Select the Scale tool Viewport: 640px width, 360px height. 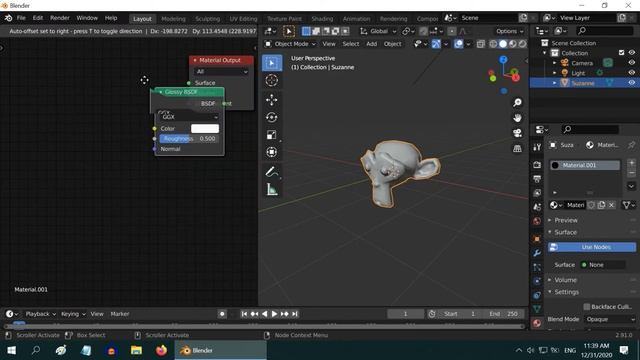pyautogui.click(x=272, y=135)
